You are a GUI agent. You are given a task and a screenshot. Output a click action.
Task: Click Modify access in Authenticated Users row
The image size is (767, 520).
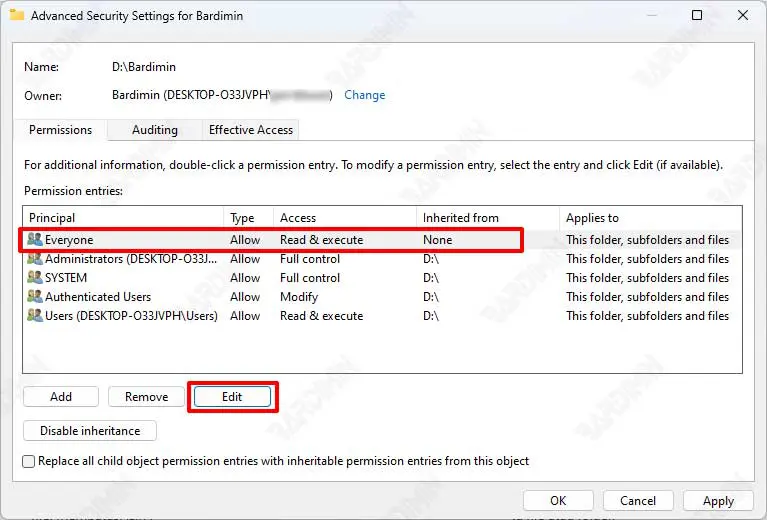(299, 297)
